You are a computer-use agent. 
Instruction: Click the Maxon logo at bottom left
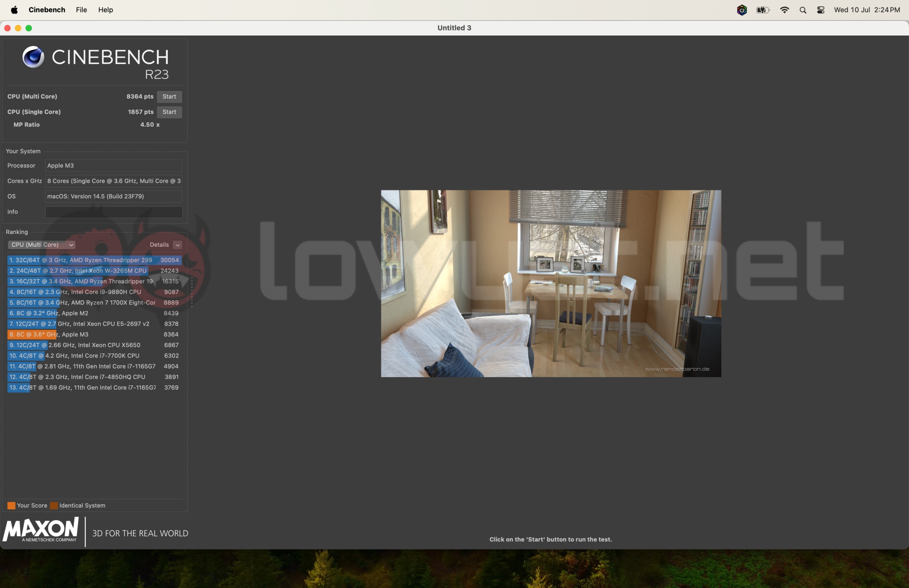click(x=41, y=530)
